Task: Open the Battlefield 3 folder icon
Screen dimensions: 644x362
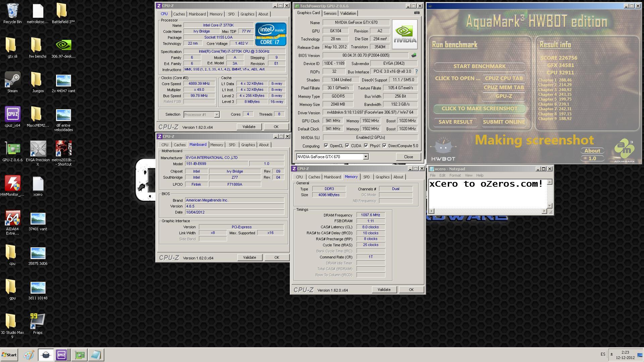Action: pyautogui.click(x=63, y=13)
